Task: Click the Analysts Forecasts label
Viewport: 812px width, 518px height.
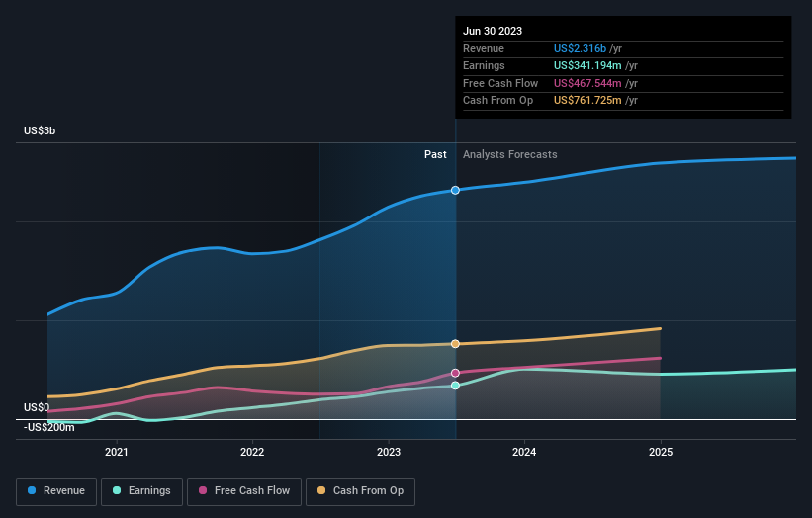Action: (x=510, y=154)
